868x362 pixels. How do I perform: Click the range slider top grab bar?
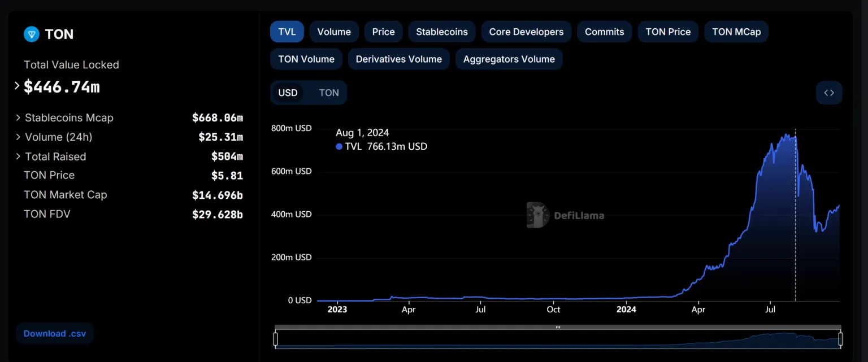(558, 327)
